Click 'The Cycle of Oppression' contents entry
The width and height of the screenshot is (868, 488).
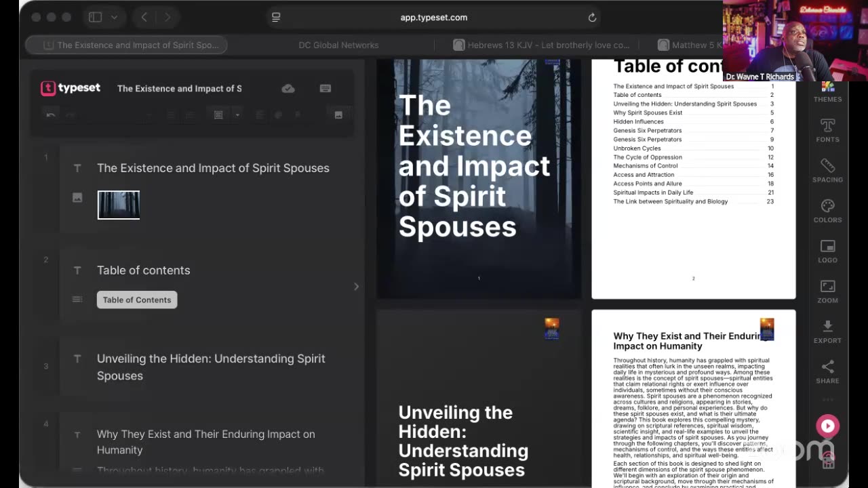[x=648, y=157]
